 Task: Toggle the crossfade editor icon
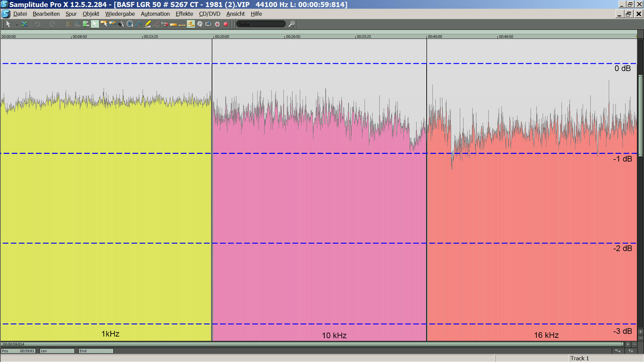coord(23,24)
